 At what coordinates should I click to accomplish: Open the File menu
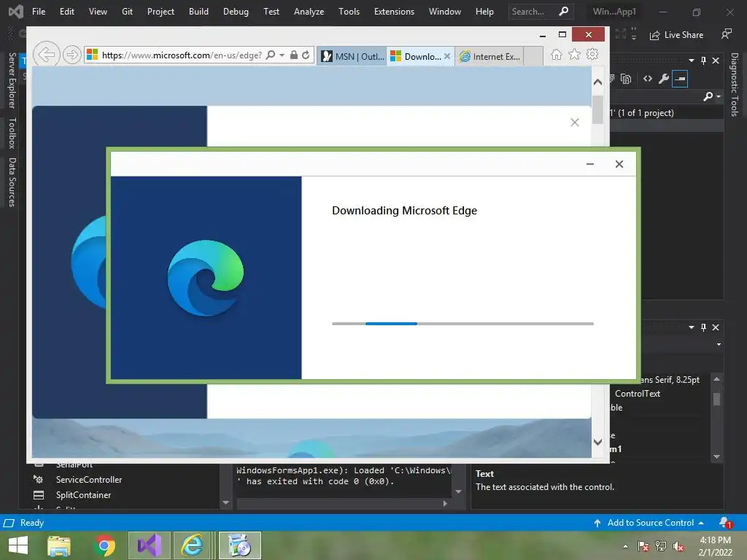click(x=39, y=12)
